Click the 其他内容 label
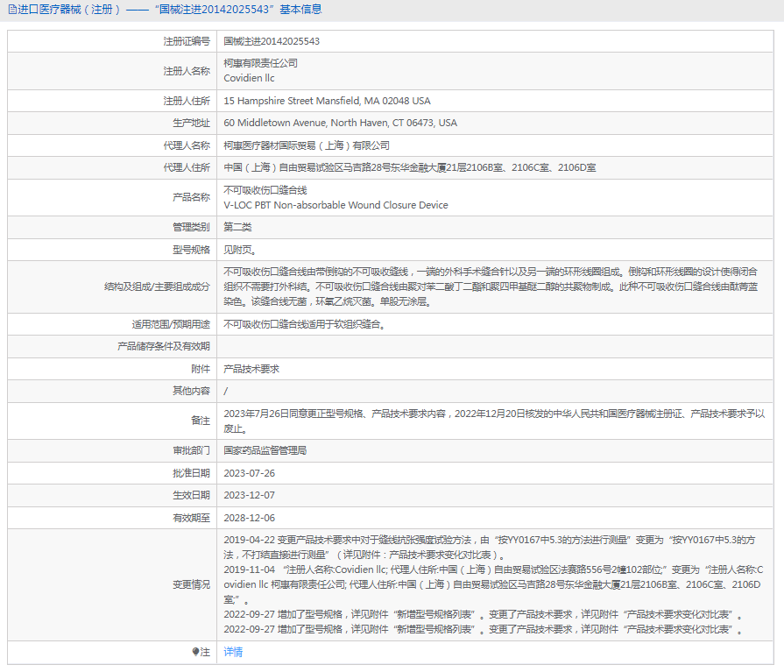Viewport: 784px width, 672px height. pyautogui.click(x=192, y=391)
